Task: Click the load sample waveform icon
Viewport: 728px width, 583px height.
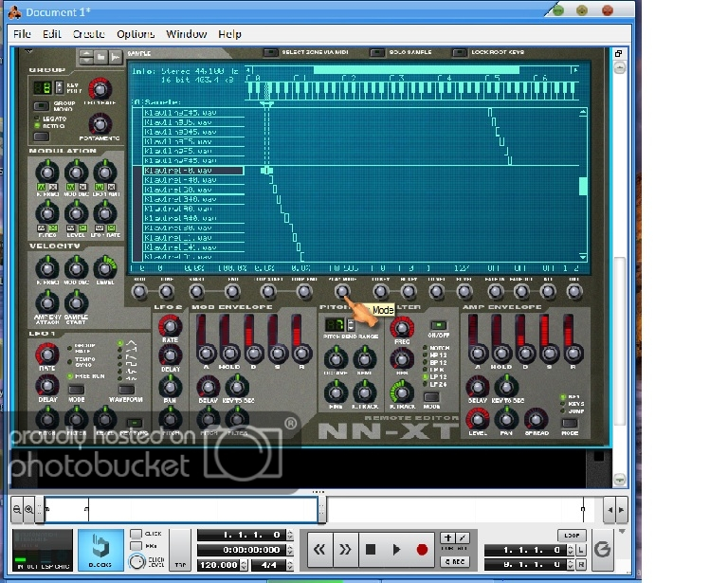Action: [x=115, y=57]
